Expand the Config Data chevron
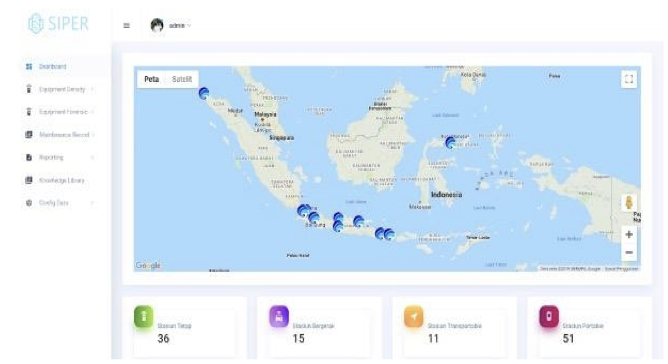The width and height of the screenshot is (668, 364). (92, 203)
